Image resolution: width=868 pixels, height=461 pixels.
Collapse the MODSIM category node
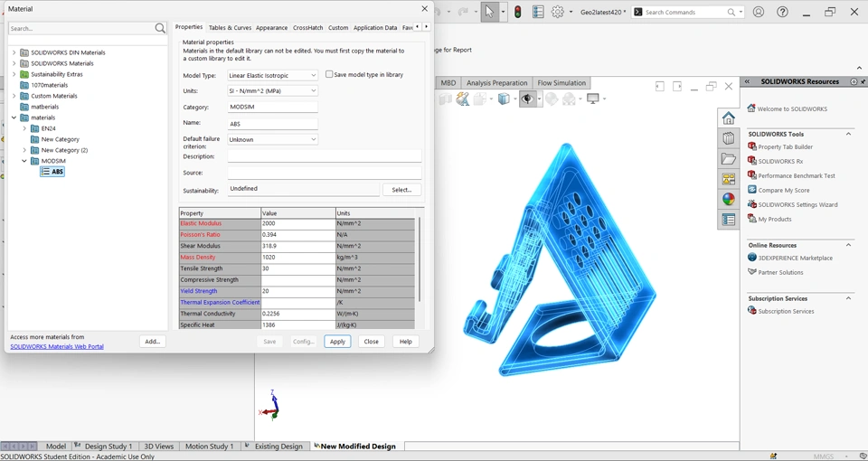[24, 161]
